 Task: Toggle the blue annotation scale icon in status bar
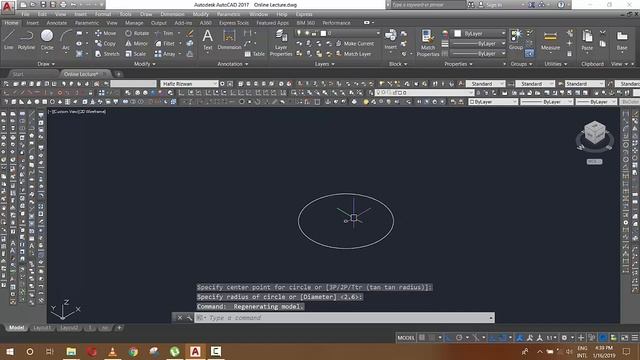coord(520,338)
